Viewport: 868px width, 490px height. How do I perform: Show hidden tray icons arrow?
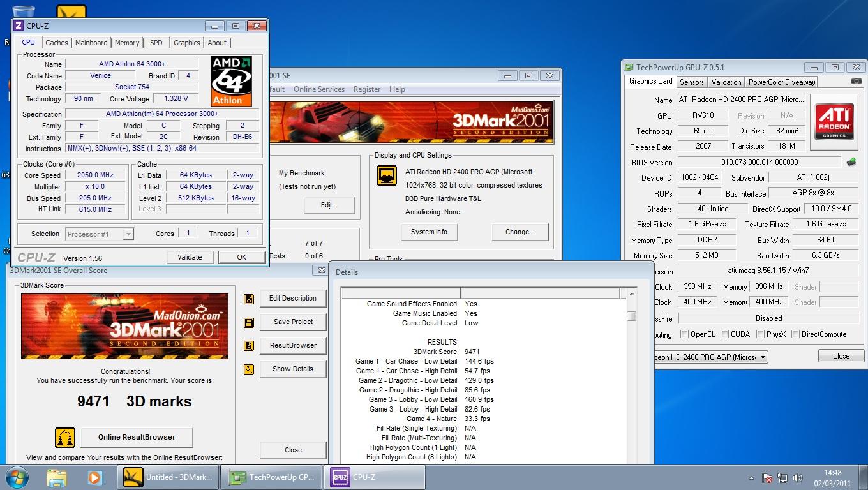(x=751, y=477)
